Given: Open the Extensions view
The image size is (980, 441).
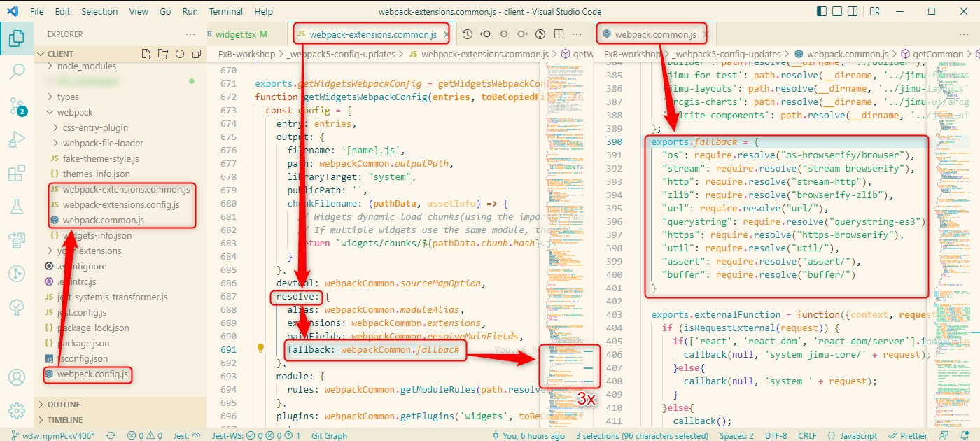Looking at the screenshot, I should click(x=17, y=174).
